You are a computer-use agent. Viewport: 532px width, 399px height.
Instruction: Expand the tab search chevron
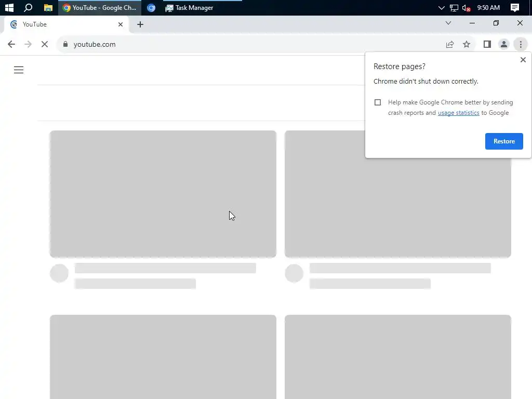[448, 23]
